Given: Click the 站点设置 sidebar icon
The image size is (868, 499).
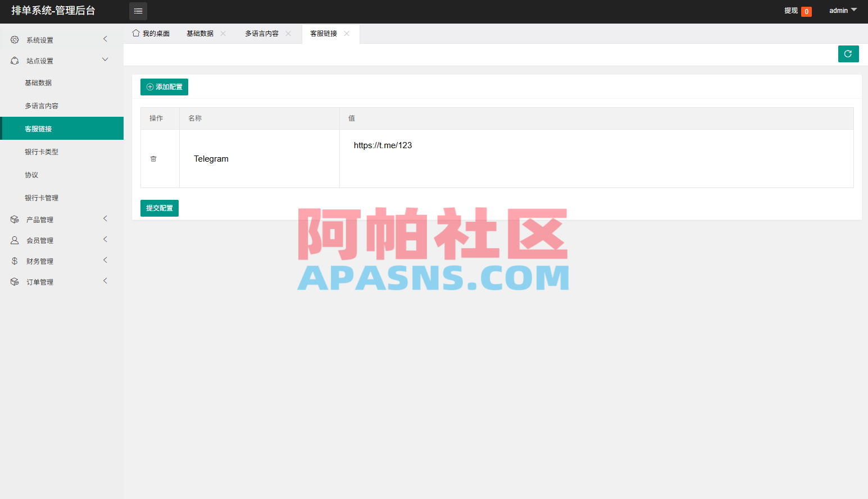Looking at the screenshot, I should click(x=15, y=61).
